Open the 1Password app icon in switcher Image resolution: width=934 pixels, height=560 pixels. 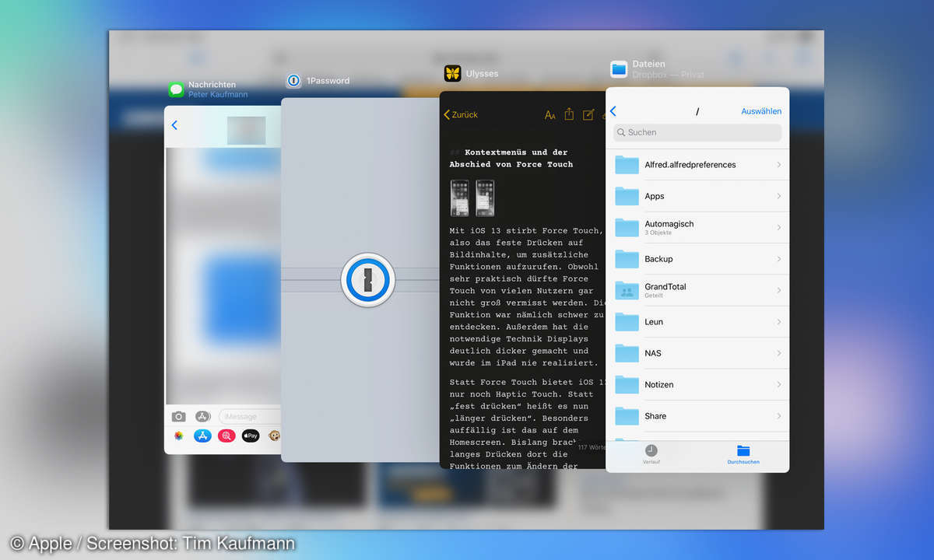[x=293, y=81]
